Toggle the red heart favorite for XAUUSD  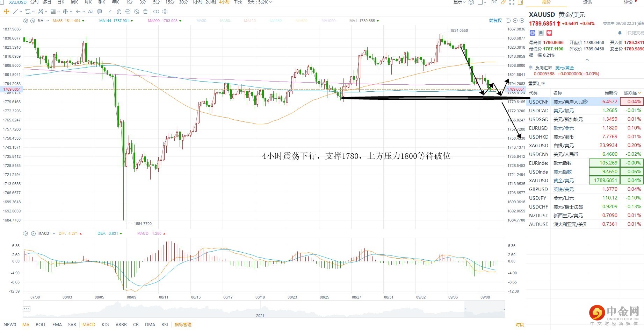click(549, 33)
